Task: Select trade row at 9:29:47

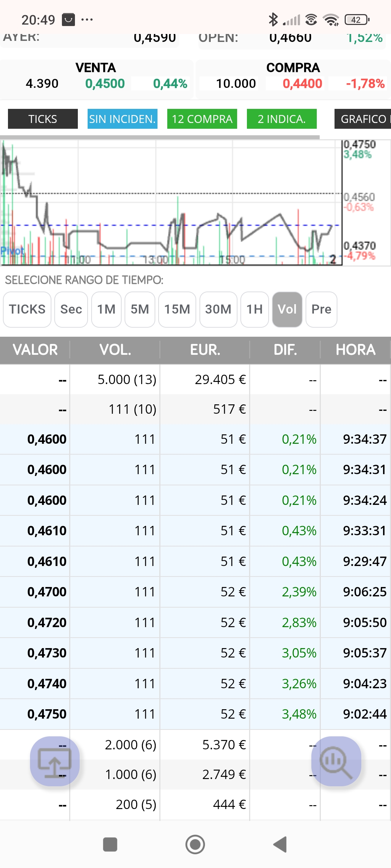Action: pyautogui.click(x=195, y=561)
